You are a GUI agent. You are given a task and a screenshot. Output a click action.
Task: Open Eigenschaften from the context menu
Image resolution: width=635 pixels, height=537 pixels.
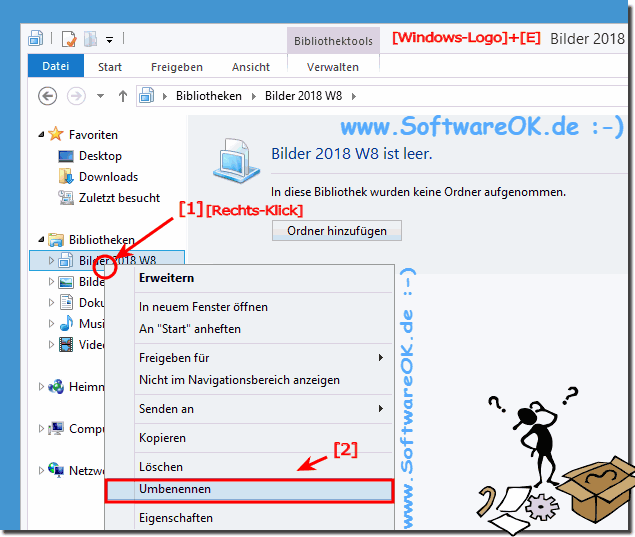[249, 518]
